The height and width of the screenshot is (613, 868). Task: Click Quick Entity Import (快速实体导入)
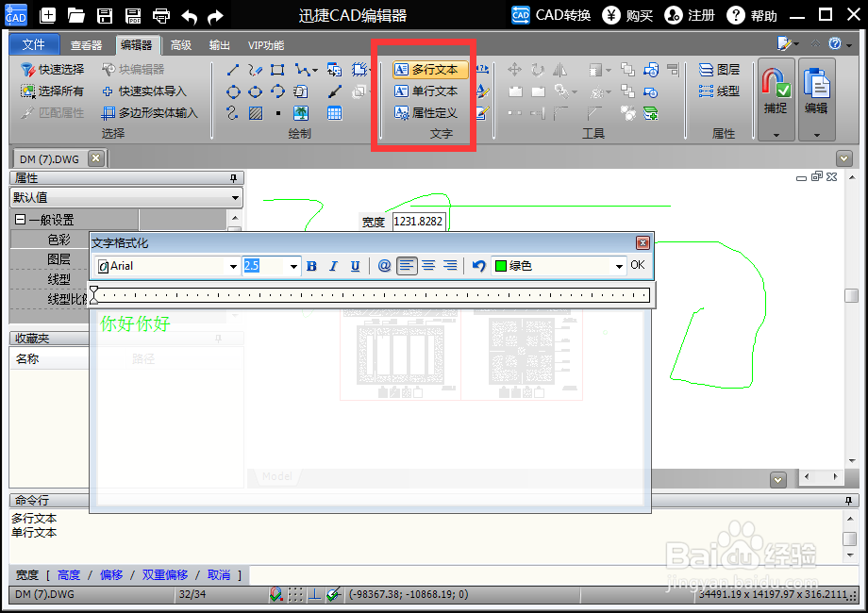click(x=144, y=91)
